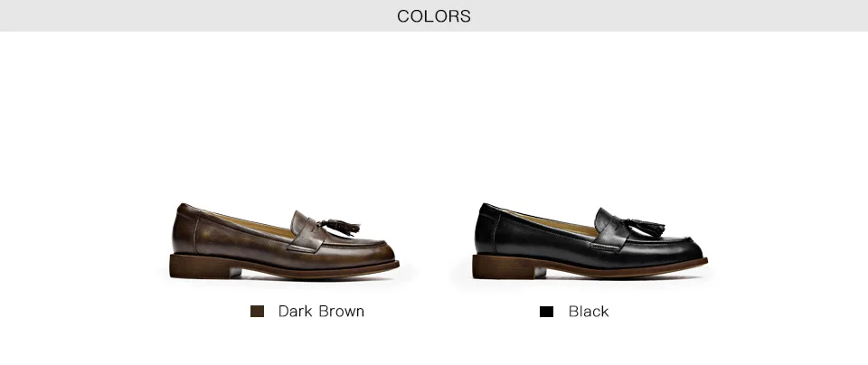Viewport: 868px width, 365px height.
Task: Click the tan inner lining of black loafer
Action: (559, 223)
